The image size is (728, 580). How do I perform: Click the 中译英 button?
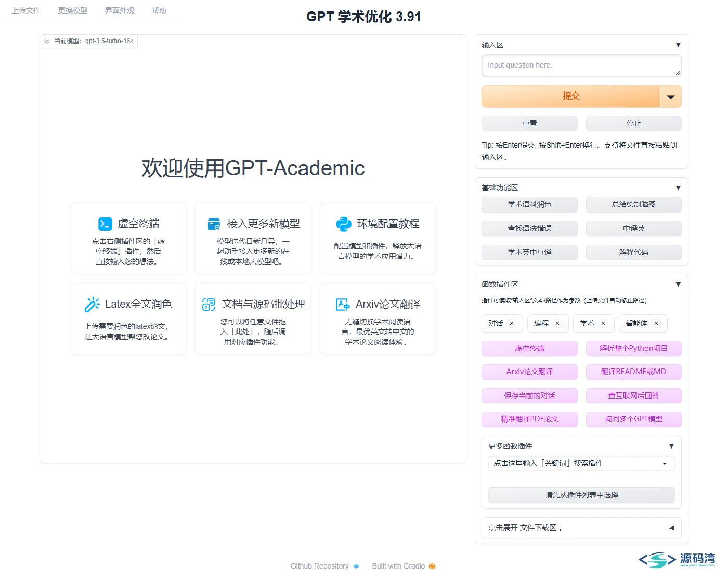pyautogui.click(x=633, y=229)
